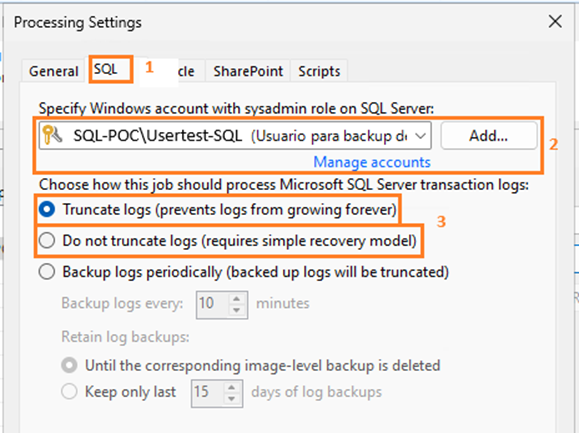Open the SQL-POC\Usertest-SQL account combo box
Image resolution: width=579 pixels, height=433 pixels.
[x=235, y=136]
